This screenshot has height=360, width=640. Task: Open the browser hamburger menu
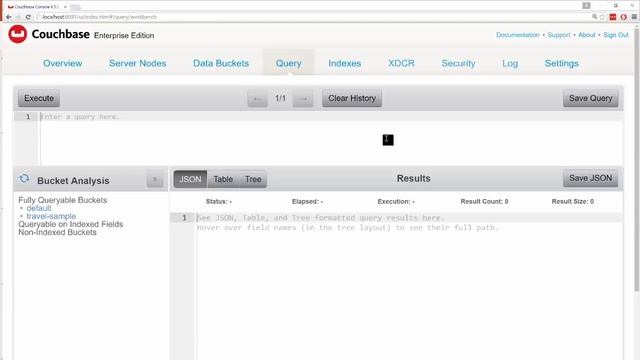coord(634,17)
